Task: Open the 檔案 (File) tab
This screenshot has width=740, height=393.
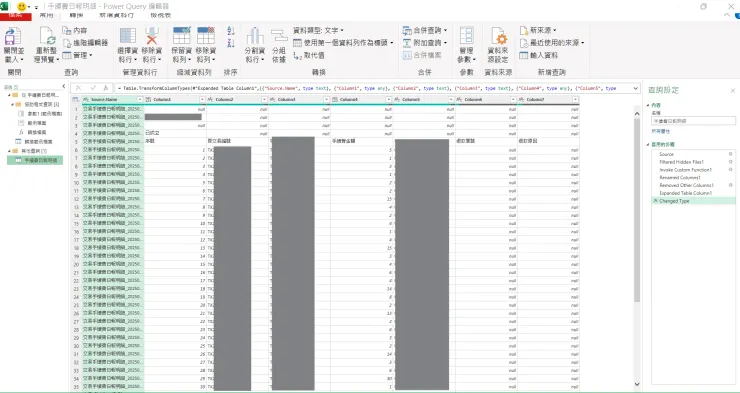Action: tap(16, 16)
